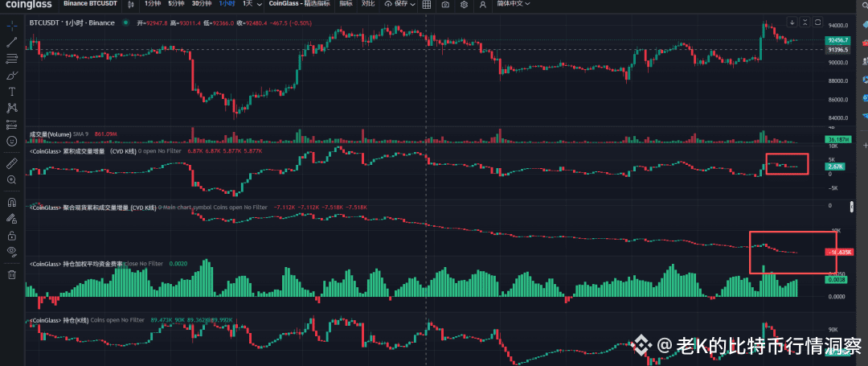
Task: Click the red spot CVD value label
Action: [x=837, y=253]
